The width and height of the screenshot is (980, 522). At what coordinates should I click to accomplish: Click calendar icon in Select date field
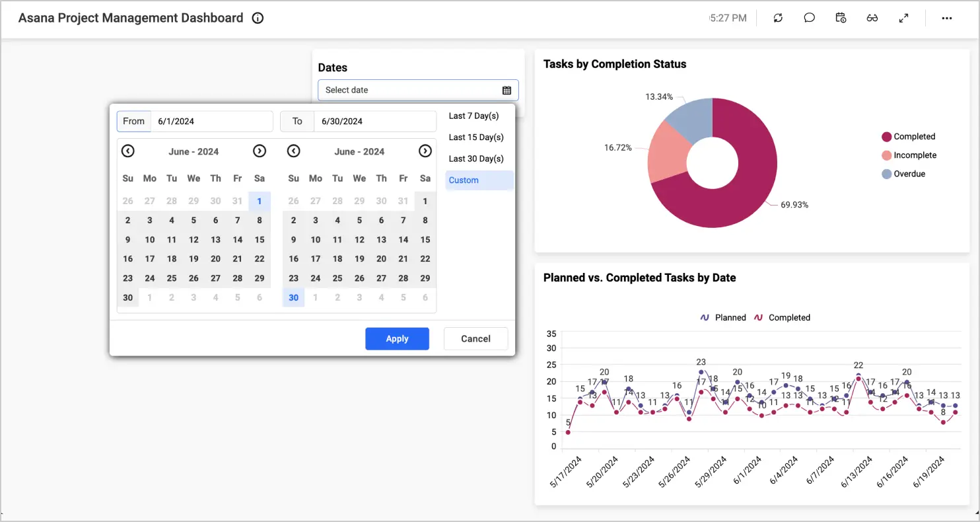[x=507, y=91]
